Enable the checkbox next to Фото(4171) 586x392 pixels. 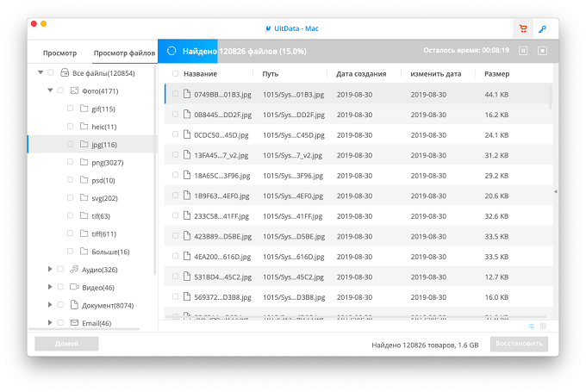(x=60, y=90)
